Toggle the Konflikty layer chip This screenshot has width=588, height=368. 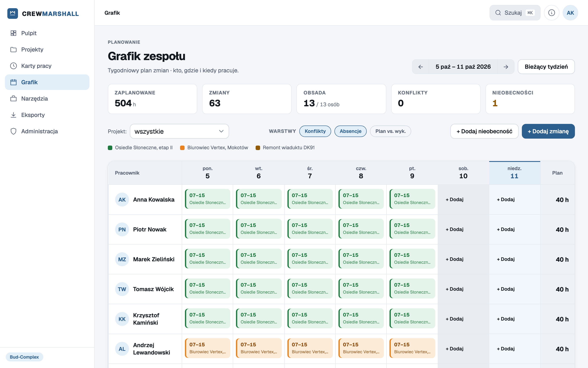315,131
